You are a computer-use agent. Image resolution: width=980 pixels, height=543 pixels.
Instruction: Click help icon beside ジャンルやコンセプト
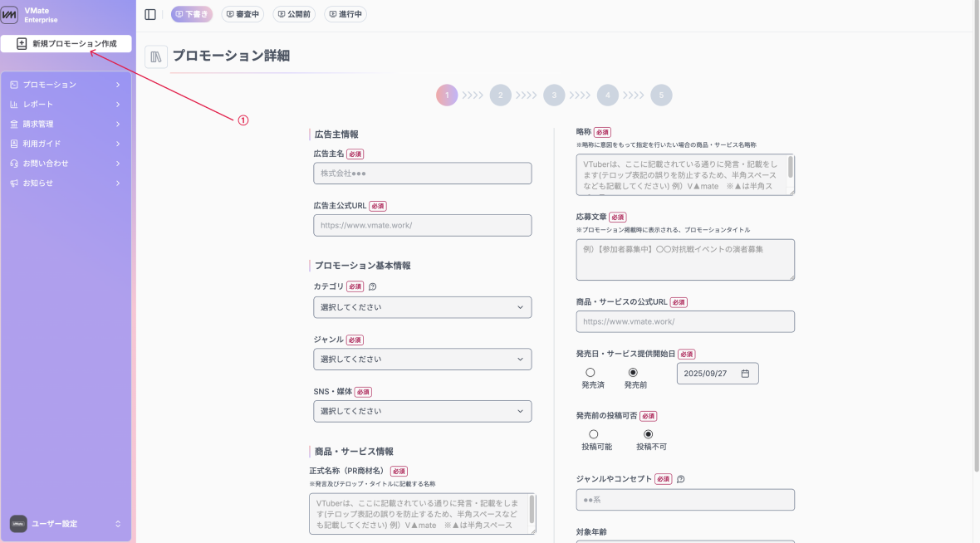point(681,479)
